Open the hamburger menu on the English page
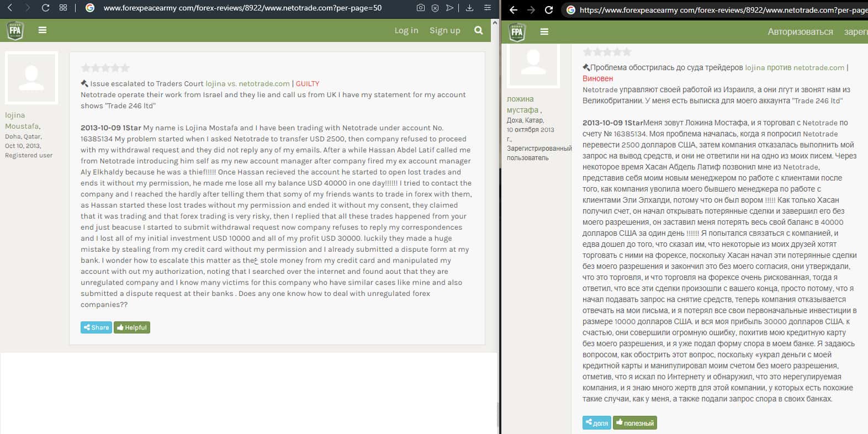This screenshot has height=434, width=868. (43, 30)
